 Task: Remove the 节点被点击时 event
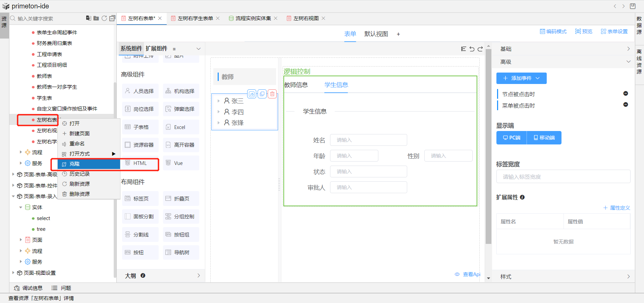click(626, 94)
